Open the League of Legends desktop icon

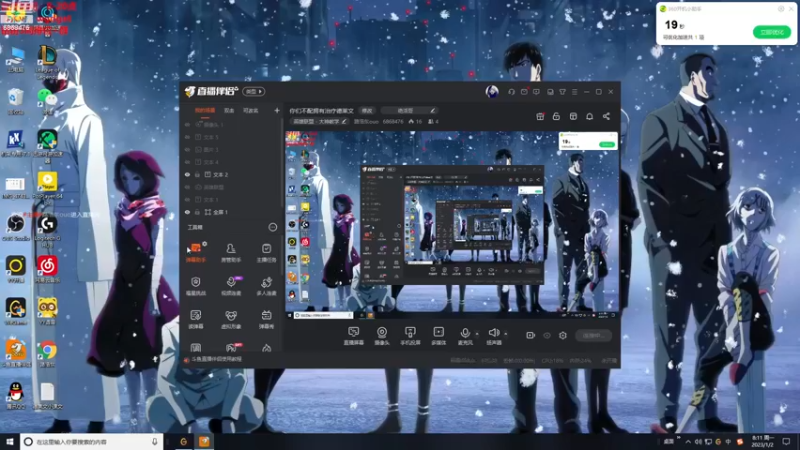tap(47, 62)
